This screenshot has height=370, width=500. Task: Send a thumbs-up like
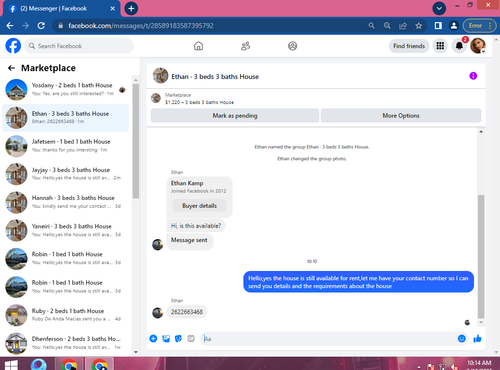click(477, 339)
